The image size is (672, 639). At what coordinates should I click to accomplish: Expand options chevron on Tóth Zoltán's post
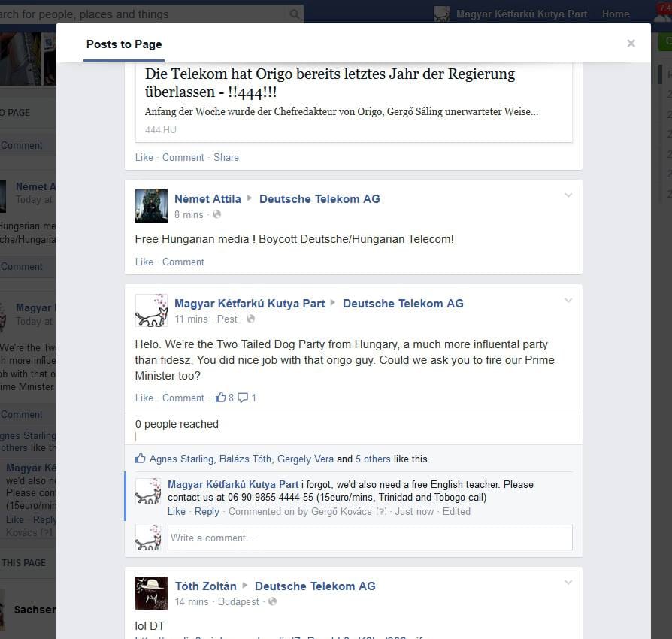568,583
